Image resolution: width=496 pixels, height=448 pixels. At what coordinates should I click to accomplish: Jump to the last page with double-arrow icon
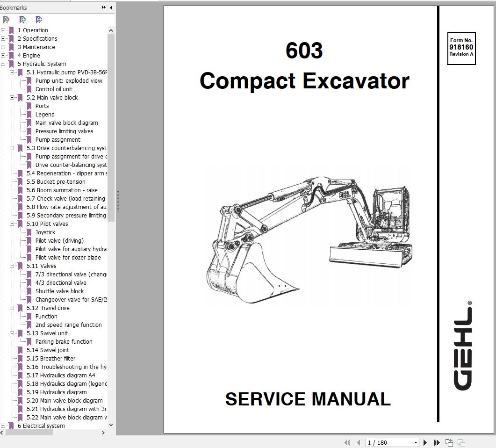coord(436,442)
